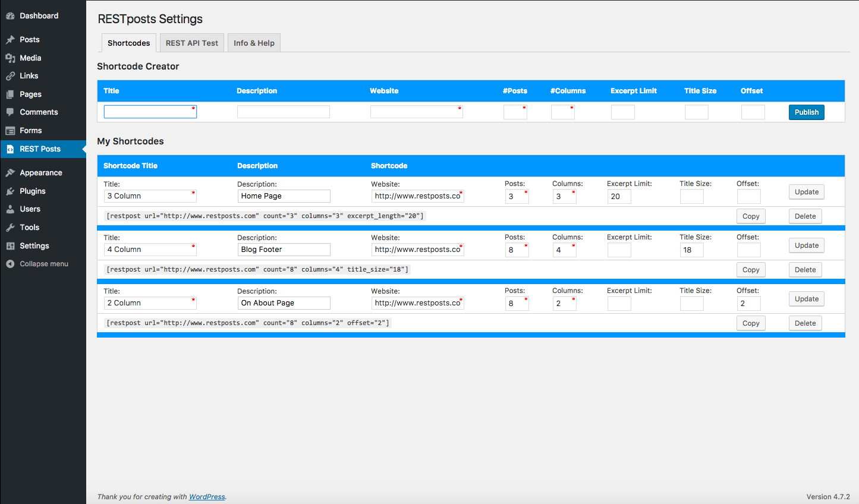Click the Settings sliders icon
The width and height of the screenshot is (859, 504).
[x=10, y=246]
